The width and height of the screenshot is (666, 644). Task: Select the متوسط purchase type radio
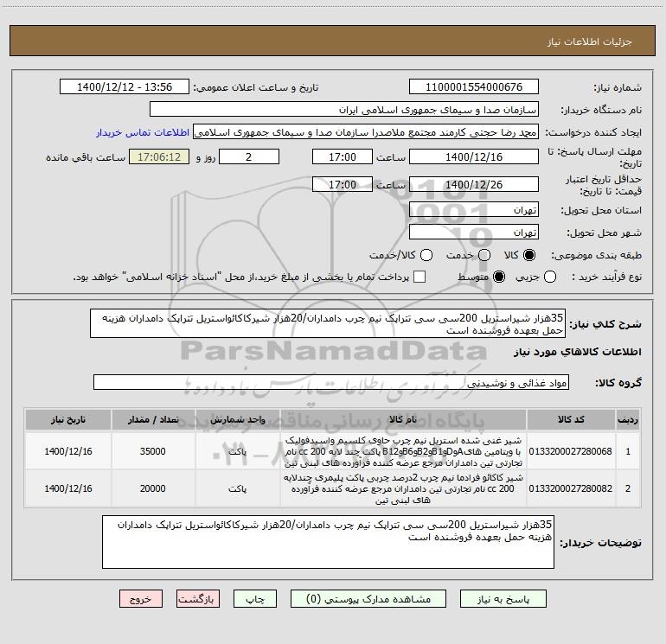(x=499, y=277)
